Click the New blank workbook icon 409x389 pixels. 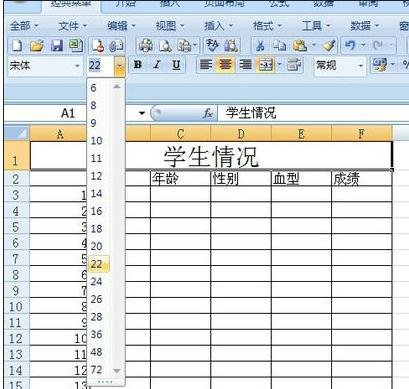[17, 46]
